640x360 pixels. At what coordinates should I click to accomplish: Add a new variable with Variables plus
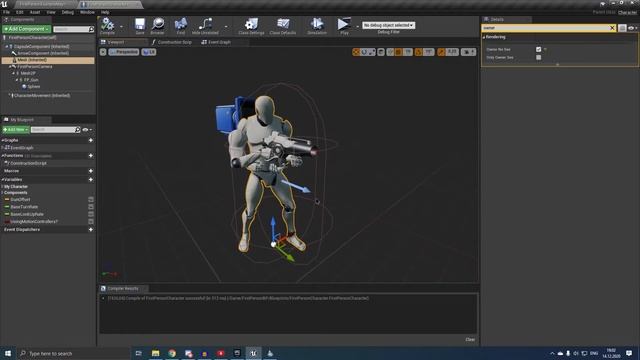coord(91,179)
